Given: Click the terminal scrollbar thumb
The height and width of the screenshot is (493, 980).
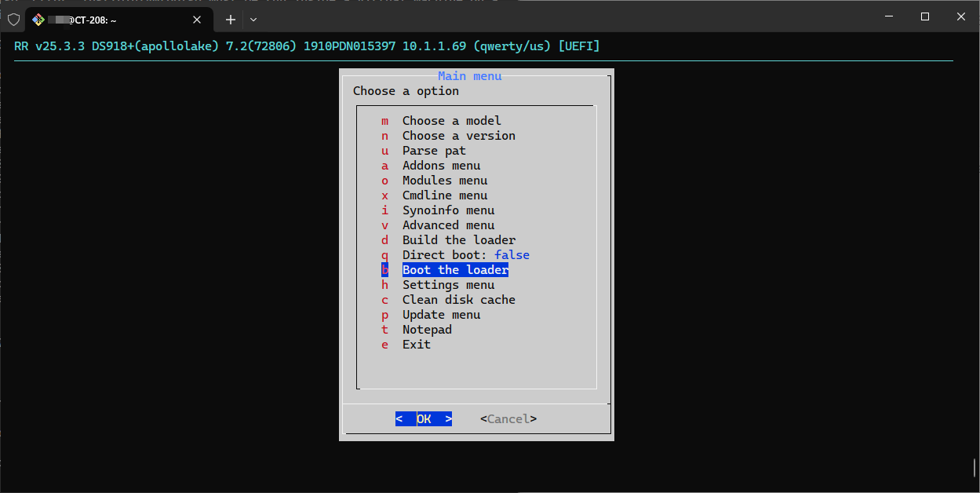Looking at the screenshot, I should pos(974,468).
